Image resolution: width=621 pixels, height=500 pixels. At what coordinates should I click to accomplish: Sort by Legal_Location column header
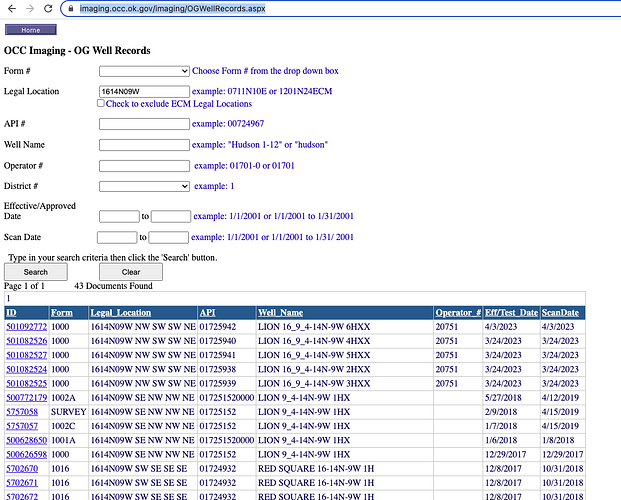[121, 313]
